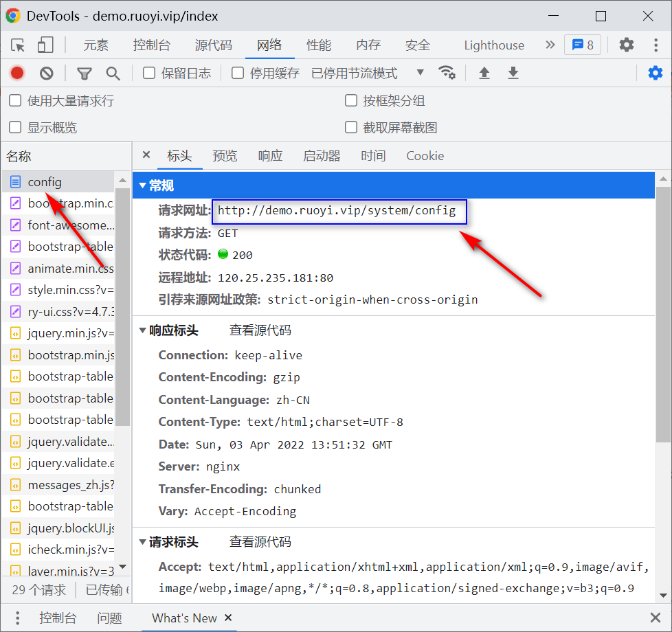Select the config document request
Image resolution: width=672 pixels, height=632 pixels.
58,181
